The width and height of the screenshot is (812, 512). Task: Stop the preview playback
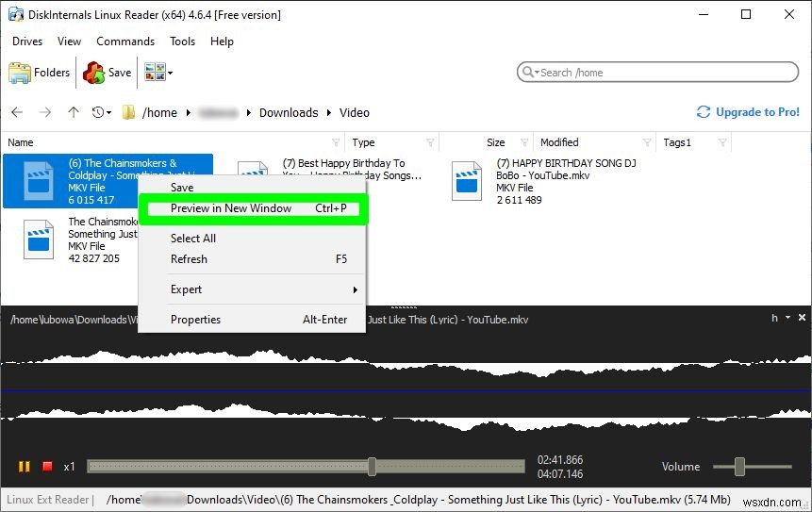pyautogui.click(x=47, y=467)
